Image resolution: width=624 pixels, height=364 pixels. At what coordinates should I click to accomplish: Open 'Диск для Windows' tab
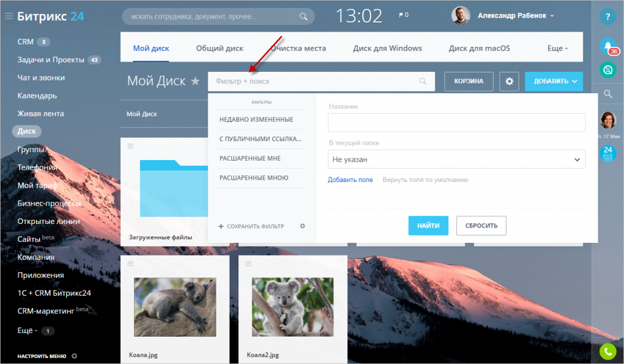coord(387,48)
